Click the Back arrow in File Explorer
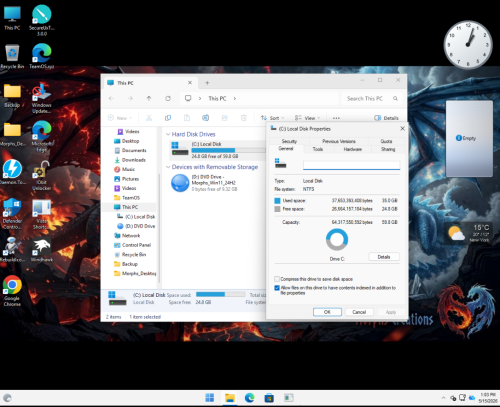 (111, 98)
